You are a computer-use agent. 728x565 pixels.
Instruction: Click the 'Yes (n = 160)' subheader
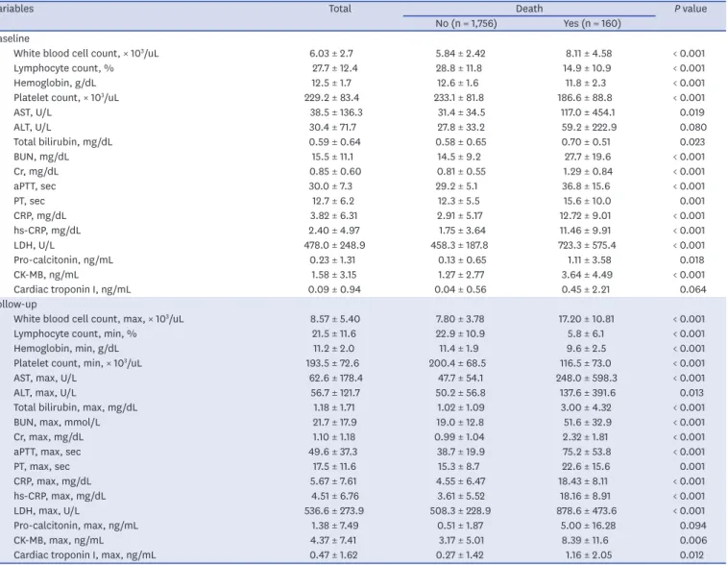[592, 23]
